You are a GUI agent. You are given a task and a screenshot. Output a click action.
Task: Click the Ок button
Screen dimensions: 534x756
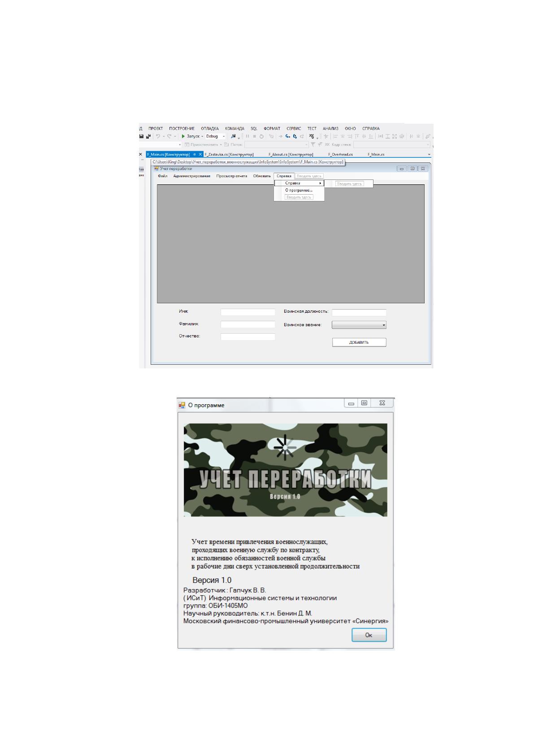369,635
